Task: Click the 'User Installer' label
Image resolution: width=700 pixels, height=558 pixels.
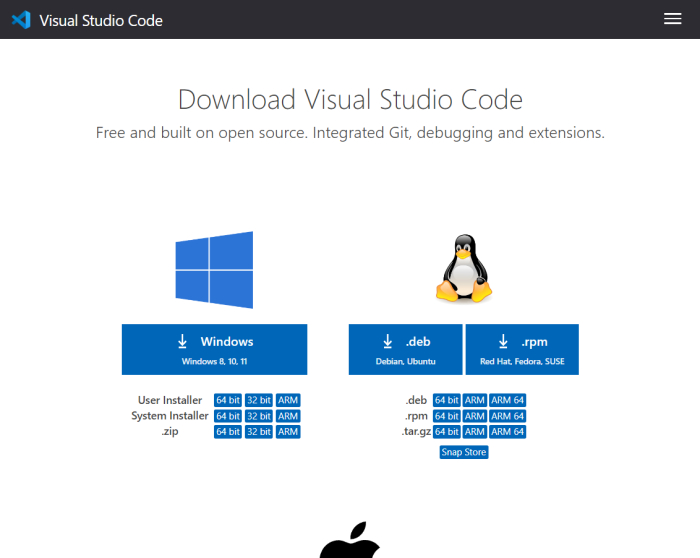Action: 170,400
